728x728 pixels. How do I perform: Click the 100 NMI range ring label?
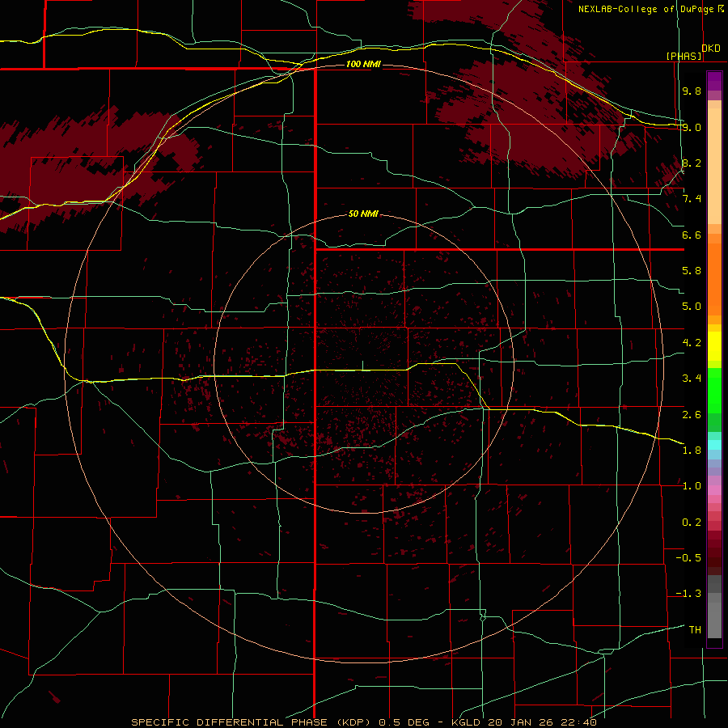[x=363, y=64]
